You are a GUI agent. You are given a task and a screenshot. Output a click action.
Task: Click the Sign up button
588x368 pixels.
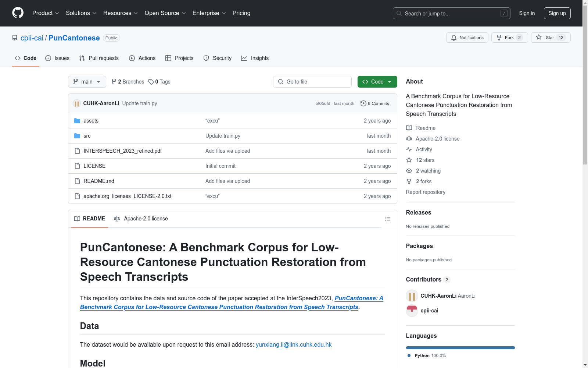557,13
